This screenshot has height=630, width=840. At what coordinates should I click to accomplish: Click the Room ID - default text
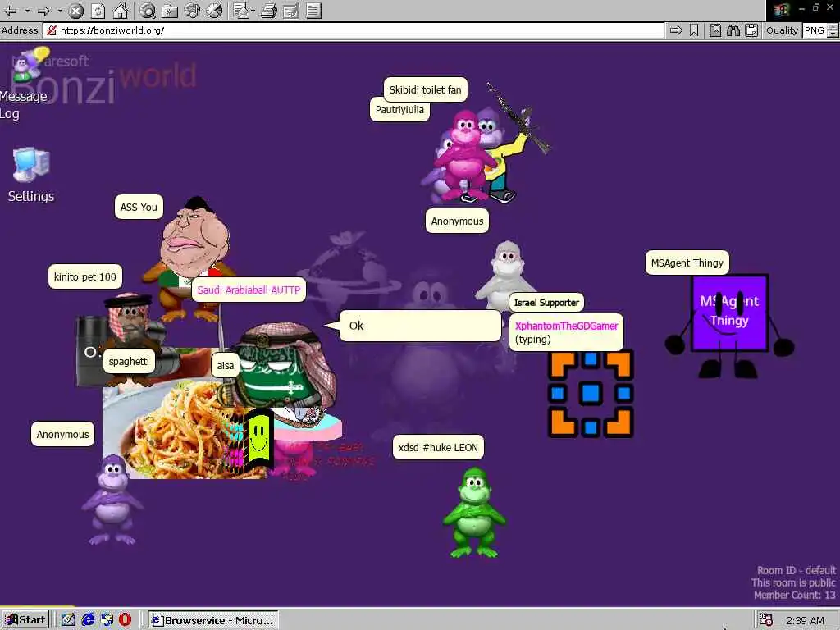796,571
